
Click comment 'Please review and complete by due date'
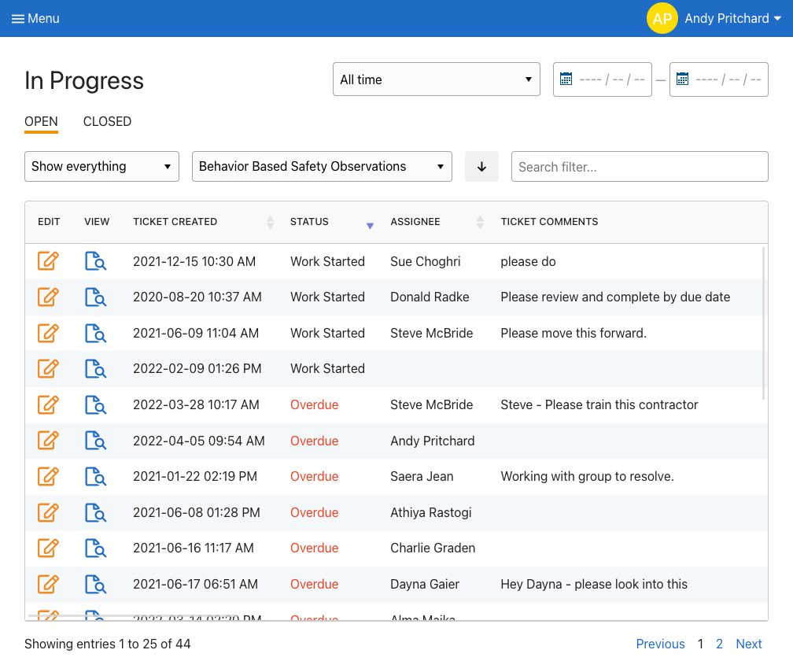click(615, 297)
